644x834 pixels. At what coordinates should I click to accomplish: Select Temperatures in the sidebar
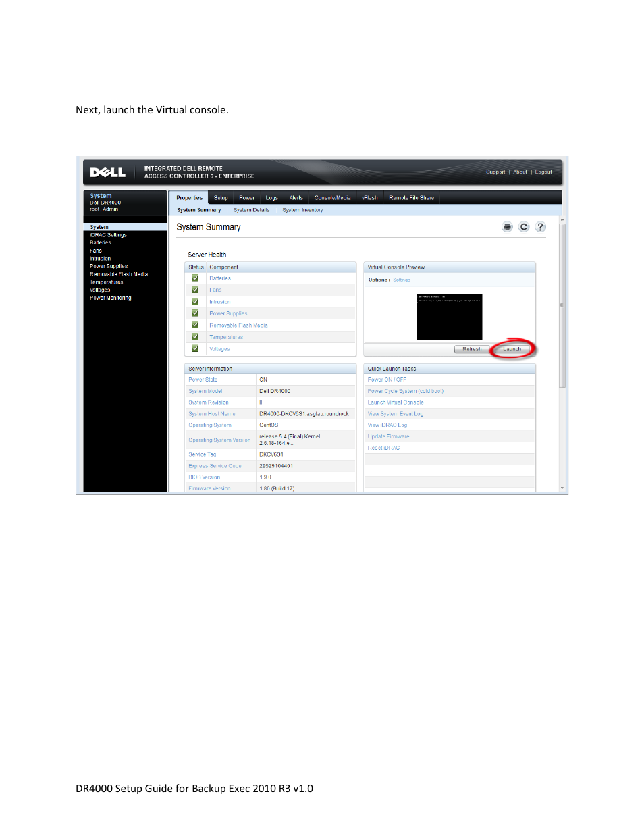pyautogui.click(x=107, y=282)
